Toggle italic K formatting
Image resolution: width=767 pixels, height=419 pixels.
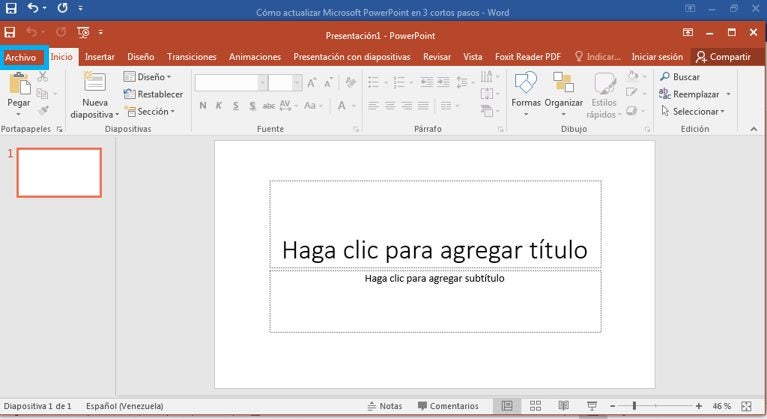tap(219, 106)
